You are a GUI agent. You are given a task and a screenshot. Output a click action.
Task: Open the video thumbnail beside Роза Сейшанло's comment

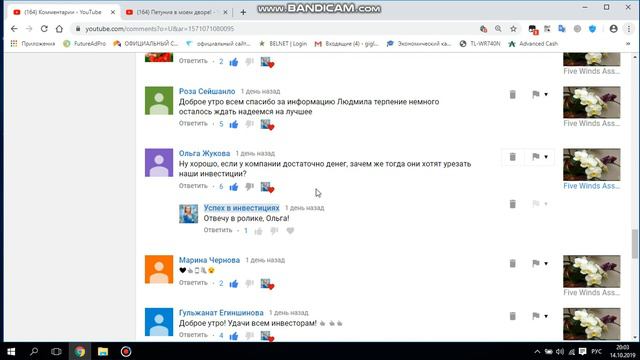(x=591, y=102)
